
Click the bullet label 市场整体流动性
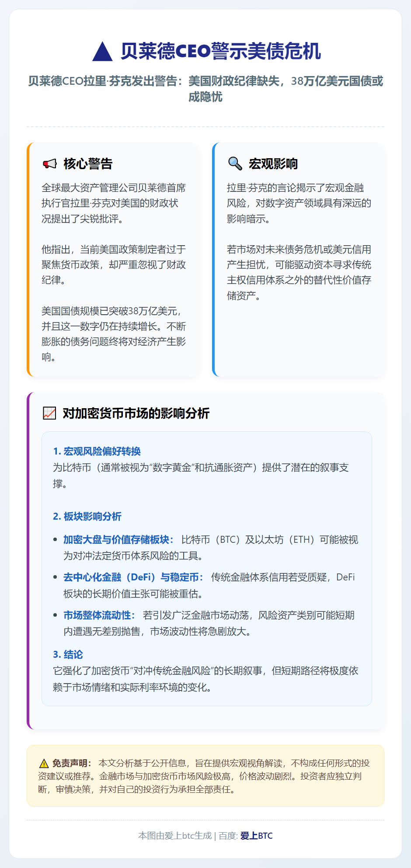99,615
